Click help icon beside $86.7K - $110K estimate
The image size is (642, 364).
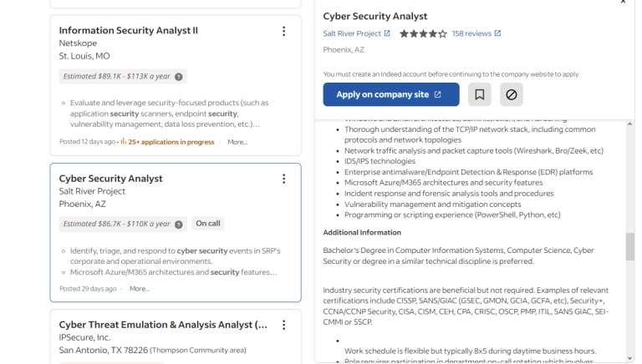click(179, 224)
